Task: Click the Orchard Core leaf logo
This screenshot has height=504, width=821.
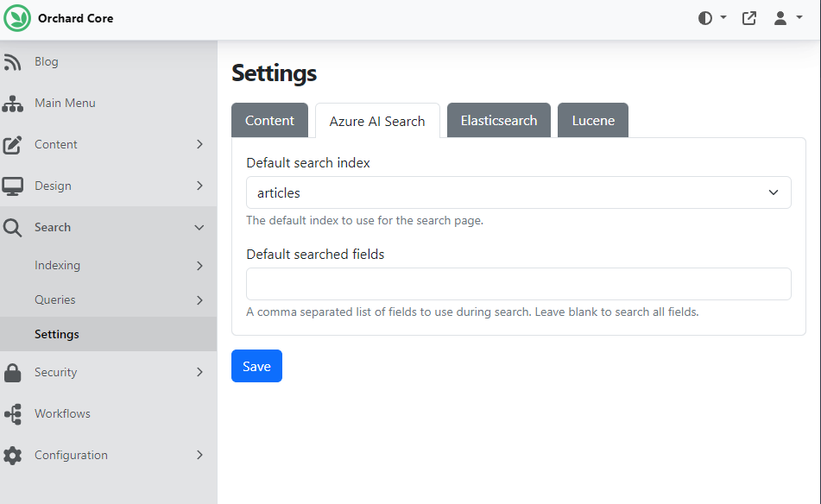Action: (x=17, y=18)
